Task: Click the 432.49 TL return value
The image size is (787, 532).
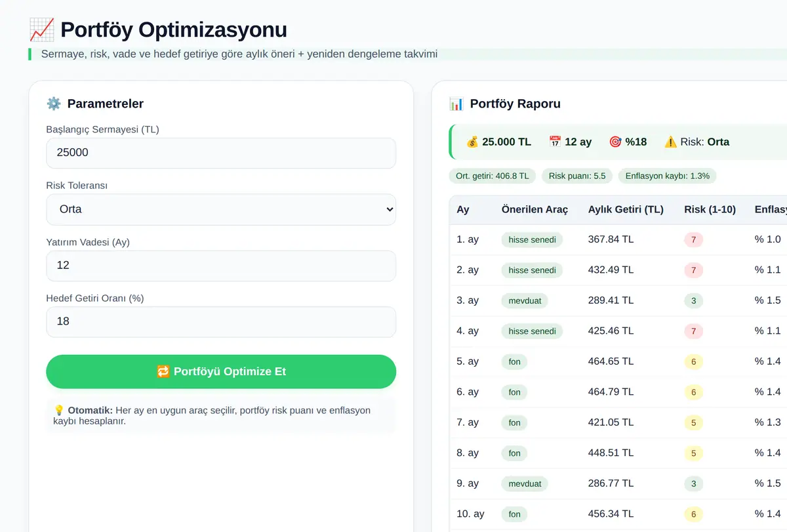Action: [x=611, y=270]
